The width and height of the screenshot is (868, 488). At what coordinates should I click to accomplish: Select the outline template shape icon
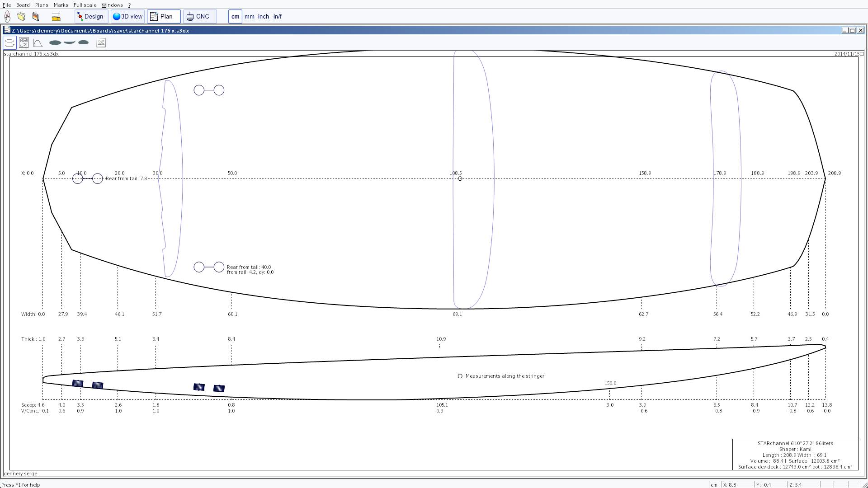(x=55, y=42)
